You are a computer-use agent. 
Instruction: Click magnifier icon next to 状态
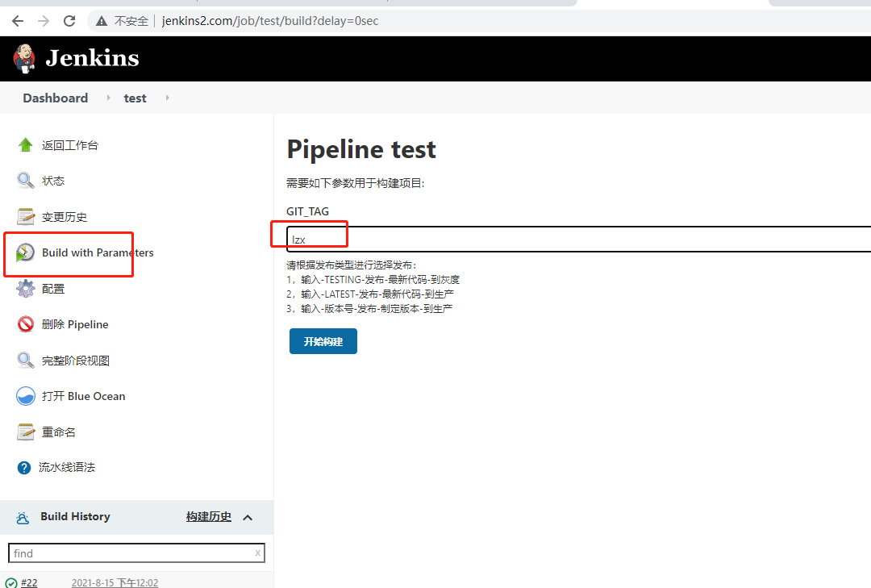(x=26, y=181)
